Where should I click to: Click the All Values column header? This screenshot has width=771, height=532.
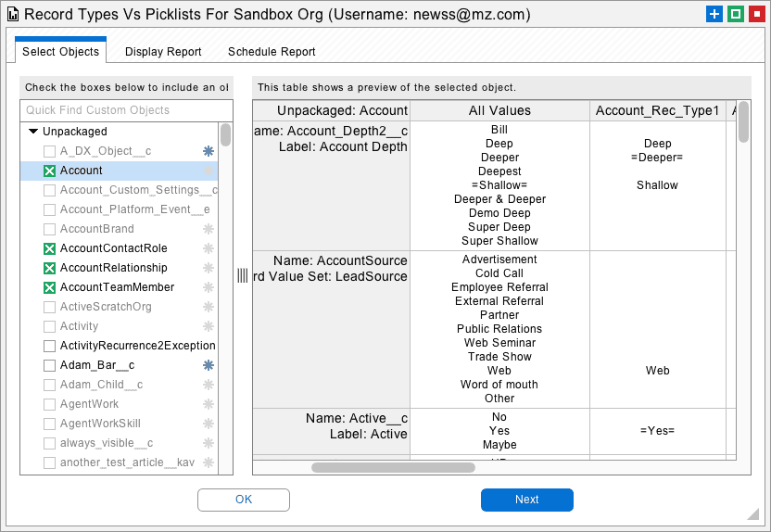click(x=499, y=110)
